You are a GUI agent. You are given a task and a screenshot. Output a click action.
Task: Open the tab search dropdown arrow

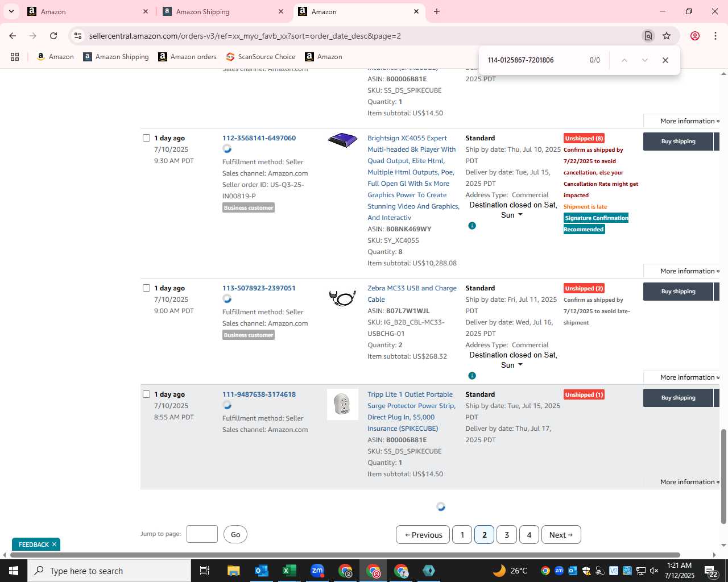[11, 11]
